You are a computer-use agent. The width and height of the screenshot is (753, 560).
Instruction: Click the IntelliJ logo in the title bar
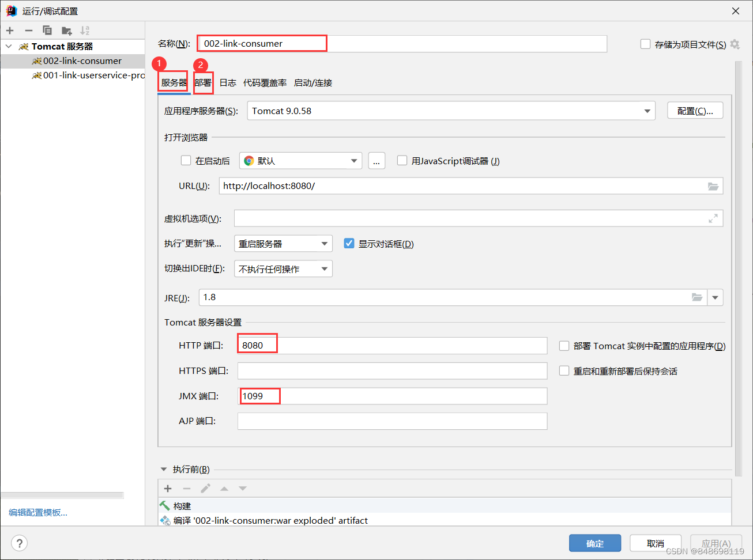11,11
